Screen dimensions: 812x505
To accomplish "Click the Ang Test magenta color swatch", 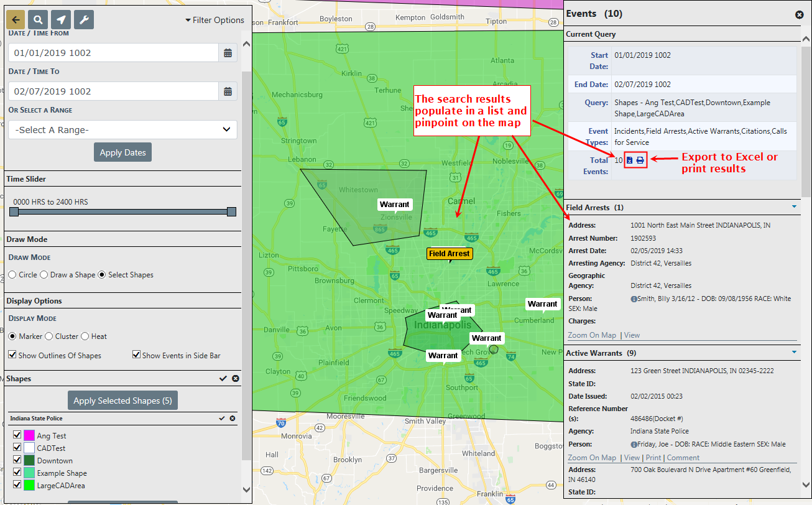I will coord(29,436).
